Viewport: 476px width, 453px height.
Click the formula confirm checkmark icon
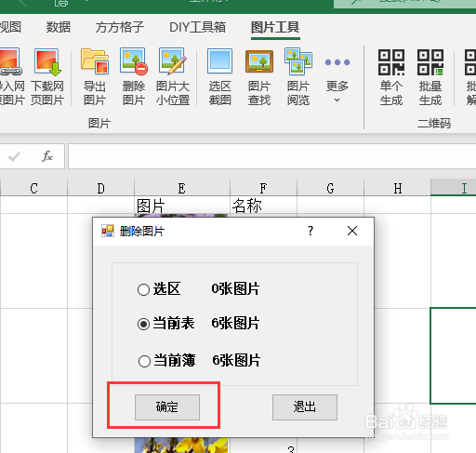[x=14, y=156]
